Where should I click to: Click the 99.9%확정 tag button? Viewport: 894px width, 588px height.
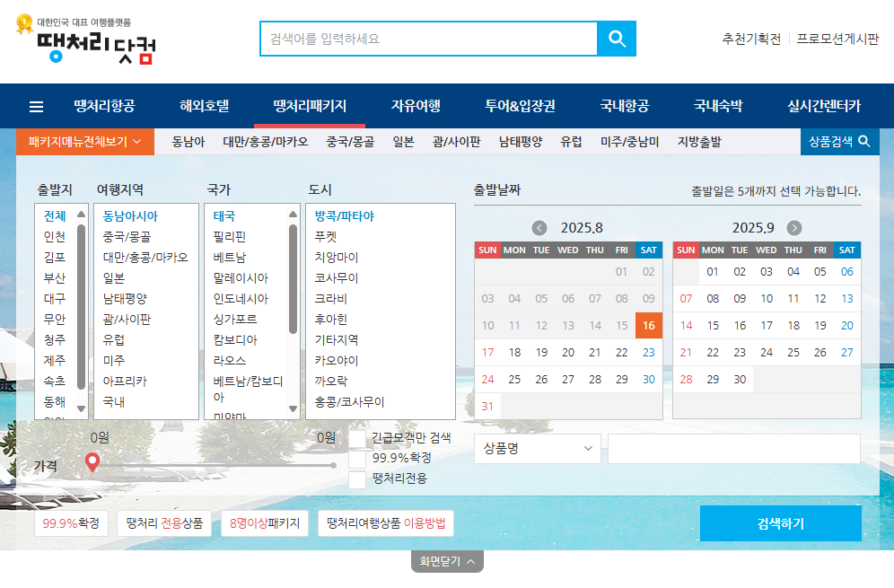coord(71,523)
